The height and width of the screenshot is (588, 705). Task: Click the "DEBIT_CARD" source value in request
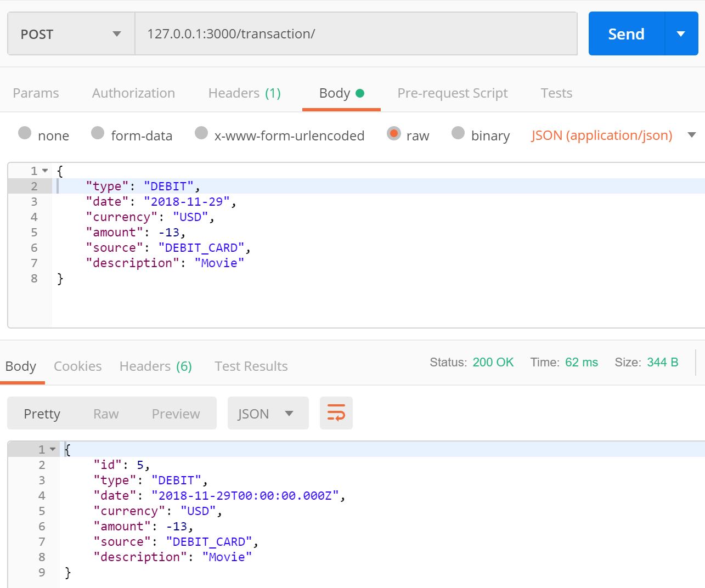[x=202, y=247]
